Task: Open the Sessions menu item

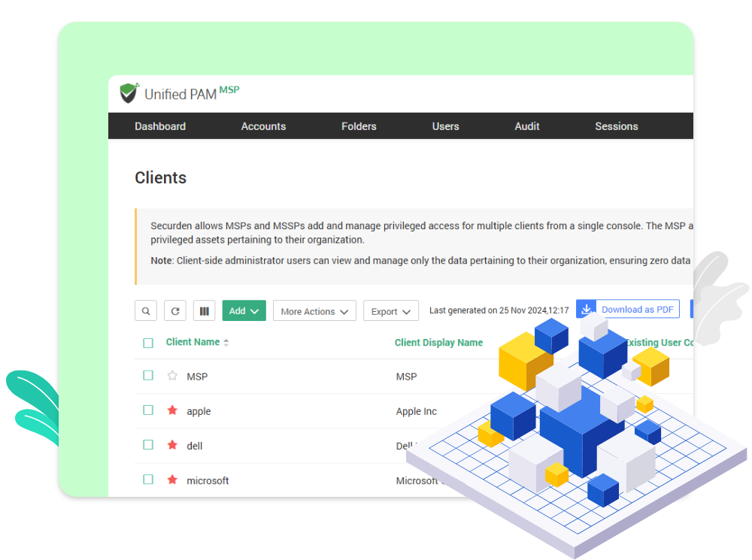Action: coord(616,126)
